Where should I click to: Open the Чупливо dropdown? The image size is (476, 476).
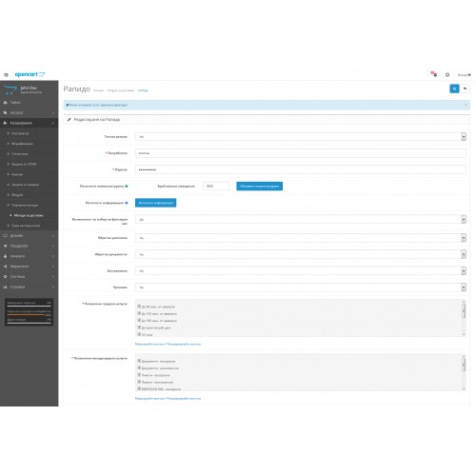pos(301,288)
